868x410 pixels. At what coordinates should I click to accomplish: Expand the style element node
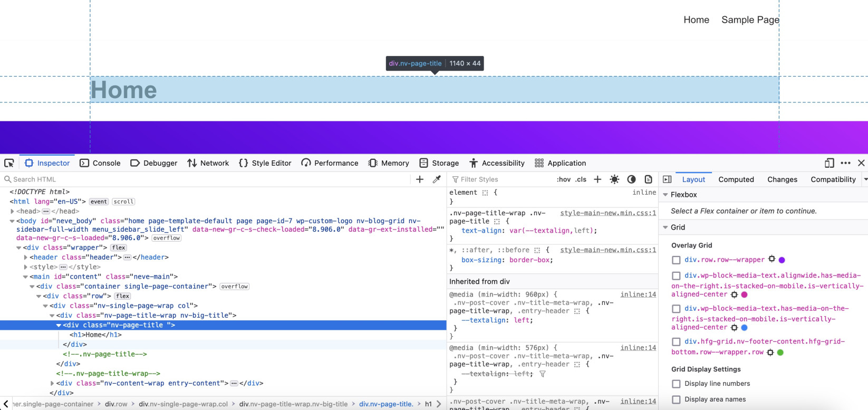(x=26, y=267)
